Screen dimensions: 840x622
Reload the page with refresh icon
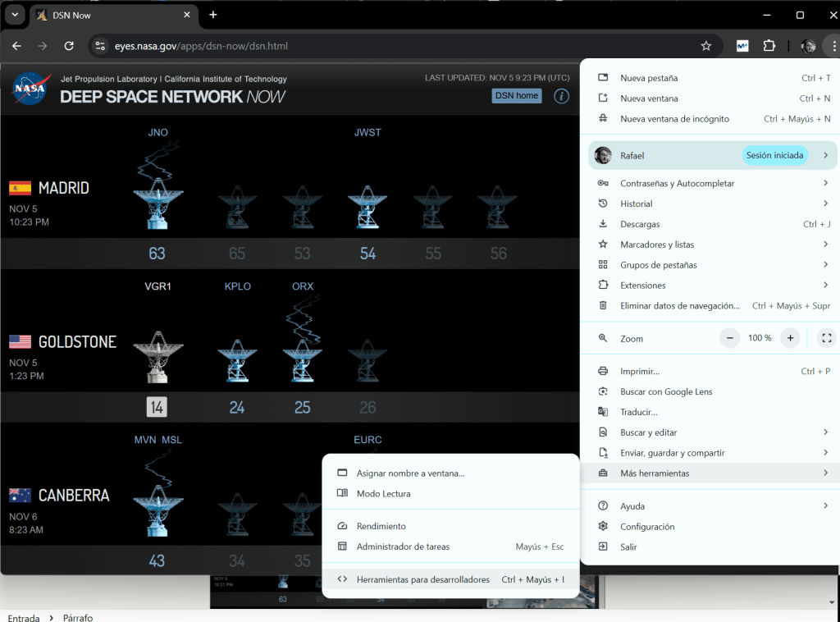[x=69, y=46]
